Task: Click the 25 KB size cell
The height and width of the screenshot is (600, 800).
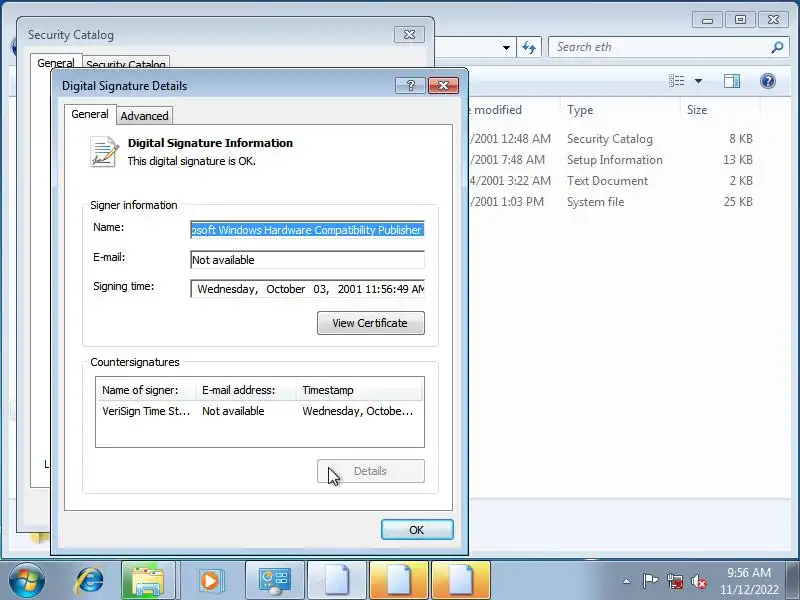Action: click(x=738, y=202)
